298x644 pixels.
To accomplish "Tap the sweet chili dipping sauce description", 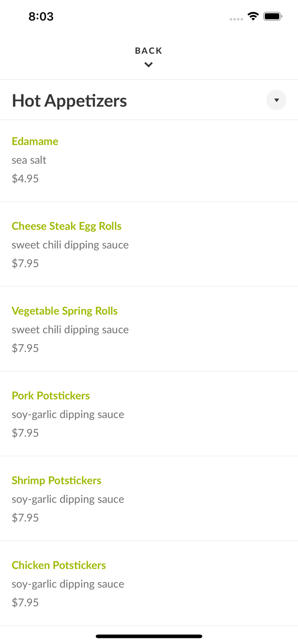I will [x=70, y=245].
